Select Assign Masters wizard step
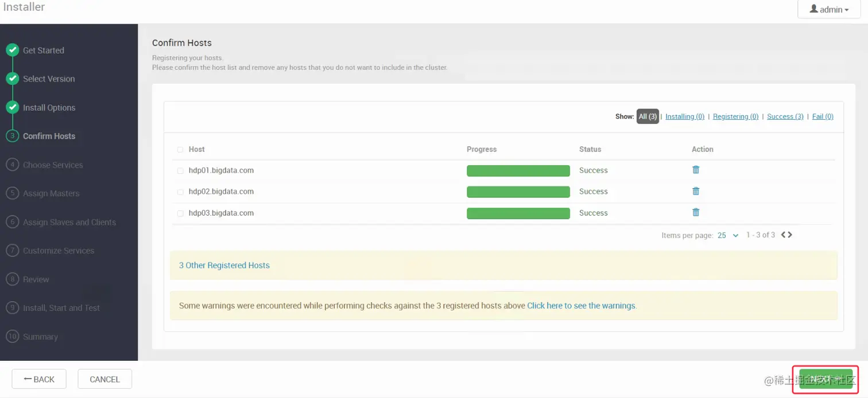 pos(51,194)
